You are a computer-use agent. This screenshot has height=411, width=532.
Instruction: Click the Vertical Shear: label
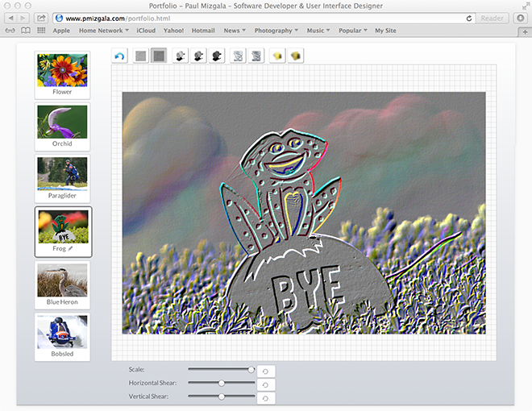click(x=148, y=396)
